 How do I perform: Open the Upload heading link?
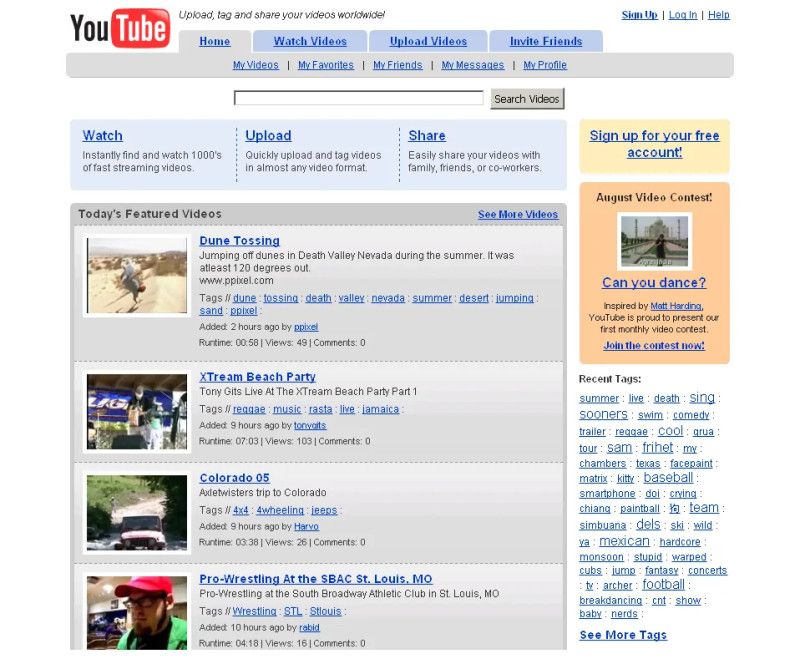tap(268, 136)
